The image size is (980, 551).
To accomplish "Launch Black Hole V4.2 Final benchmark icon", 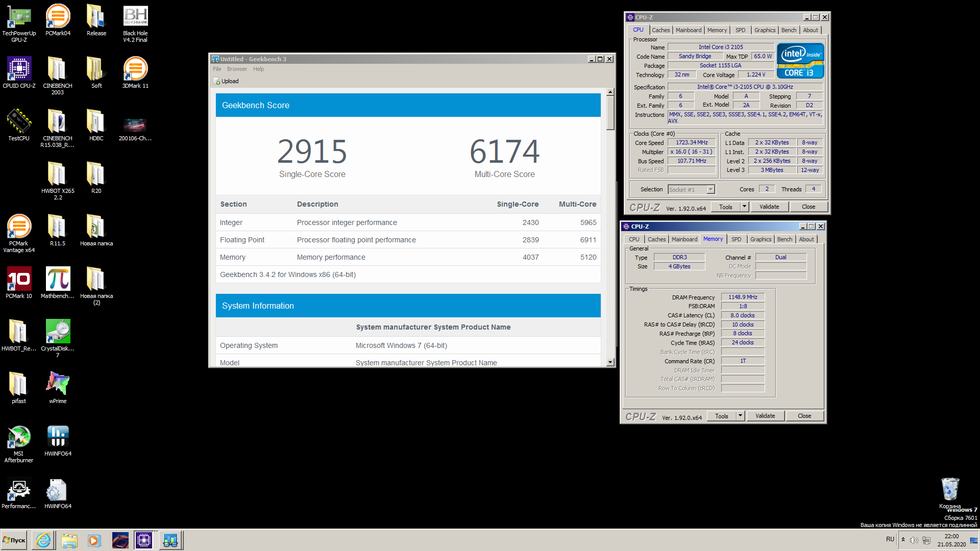I will point(135,23).
